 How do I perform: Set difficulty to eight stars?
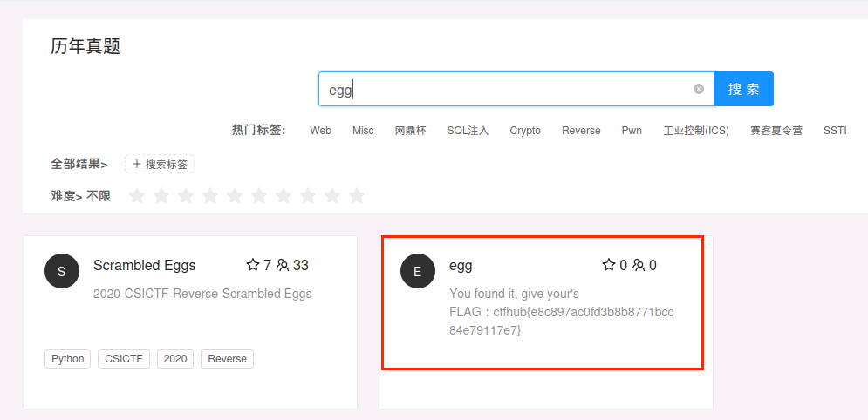coord(308,196)
